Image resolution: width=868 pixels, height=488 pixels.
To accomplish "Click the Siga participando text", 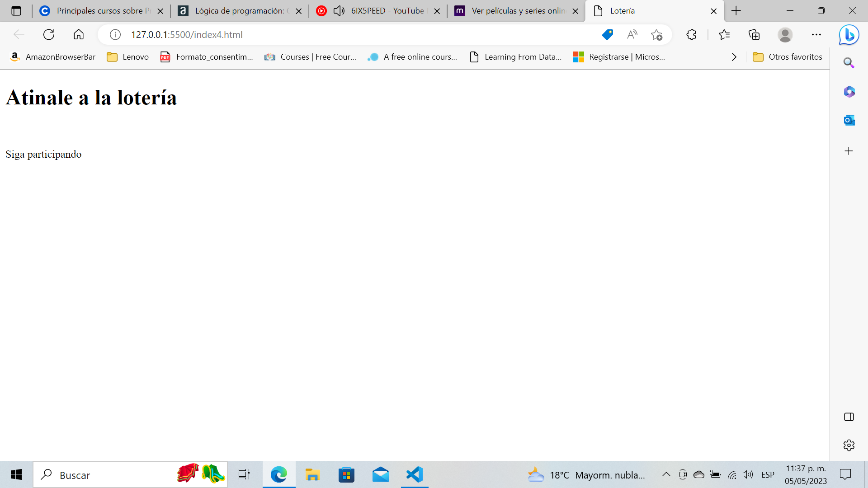I will [x=43, y=155].
